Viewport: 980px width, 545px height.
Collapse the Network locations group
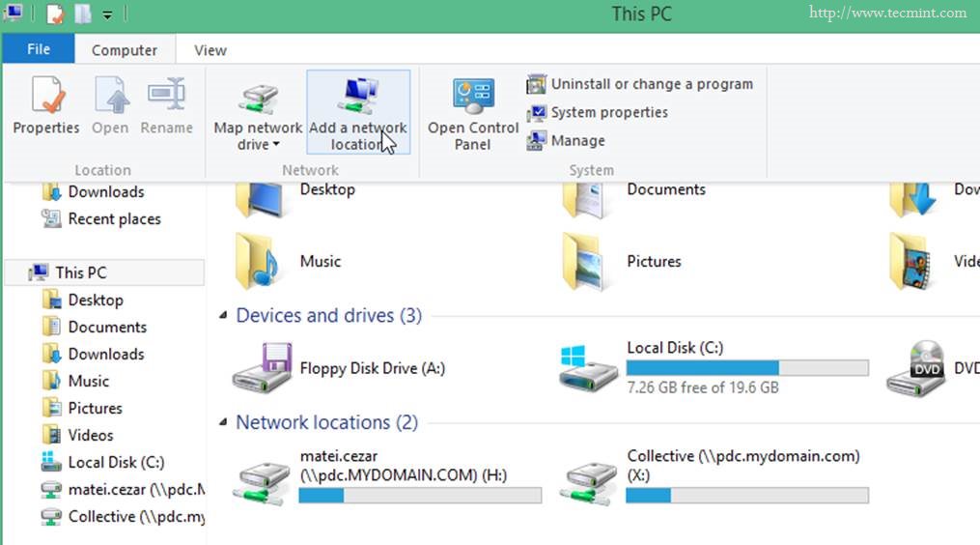[x=224, y=423]
